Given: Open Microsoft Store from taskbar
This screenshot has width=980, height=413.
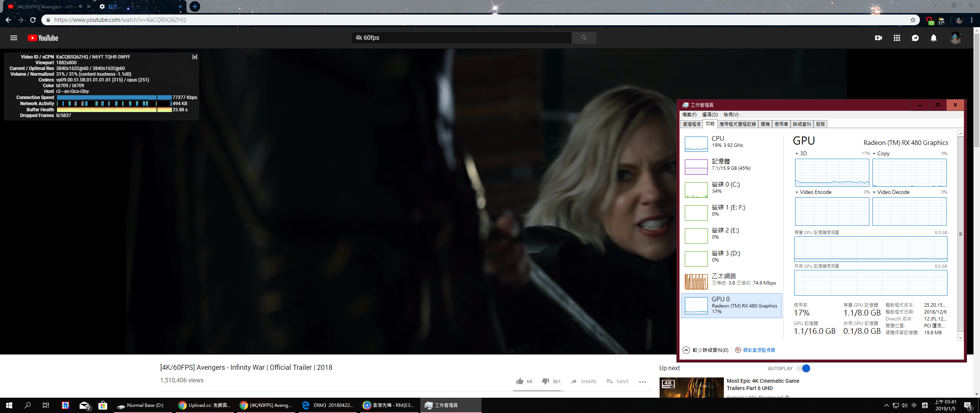Looking at the screenshot, I should [x=103, y=405].
